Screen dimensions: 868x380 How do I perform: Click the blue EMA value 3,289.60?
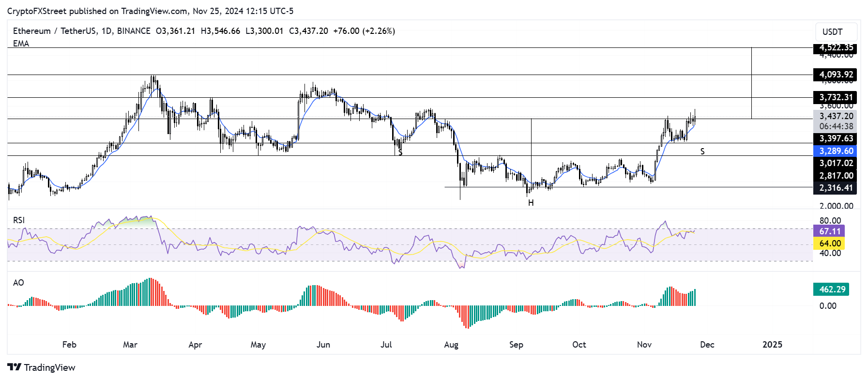tap(835, 151)
